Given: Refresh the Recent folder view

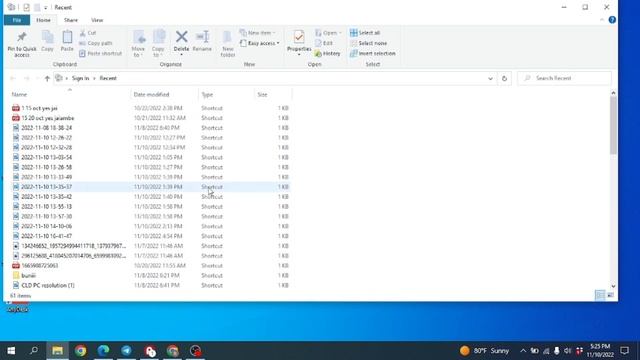Looking at the screenshot, I should pos(504,78).
